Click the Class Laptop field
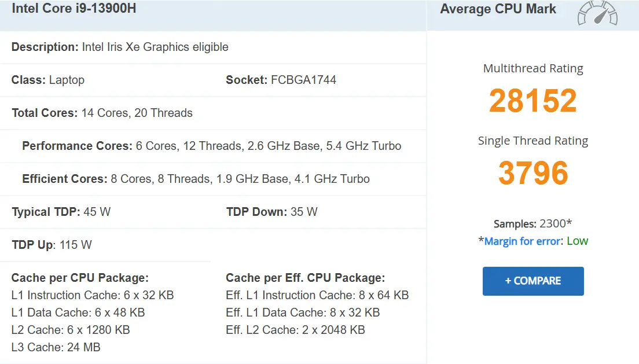This screenshot has height=364, width=639. pos(47,80)
